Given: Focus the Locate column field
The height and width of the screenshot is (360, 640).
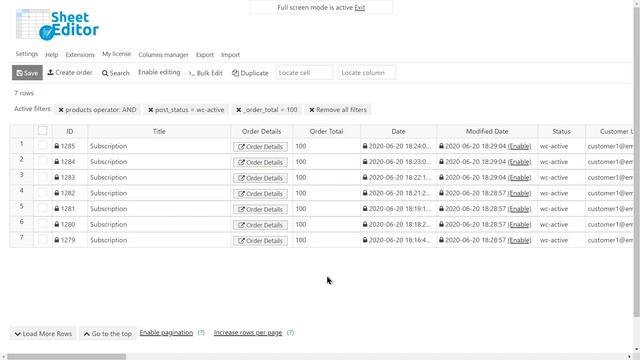Looking at the screenshot, I should 367,73.
